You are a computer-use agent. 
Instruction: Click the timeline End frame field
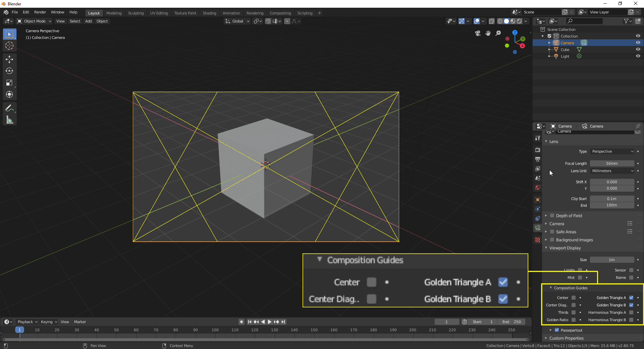(512, 322)
